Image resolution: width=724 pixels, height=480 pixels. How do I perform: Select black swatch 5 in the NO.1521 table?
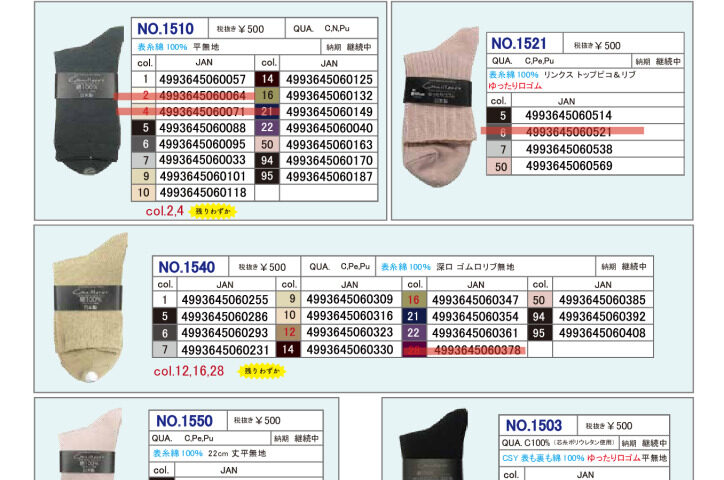503,116
